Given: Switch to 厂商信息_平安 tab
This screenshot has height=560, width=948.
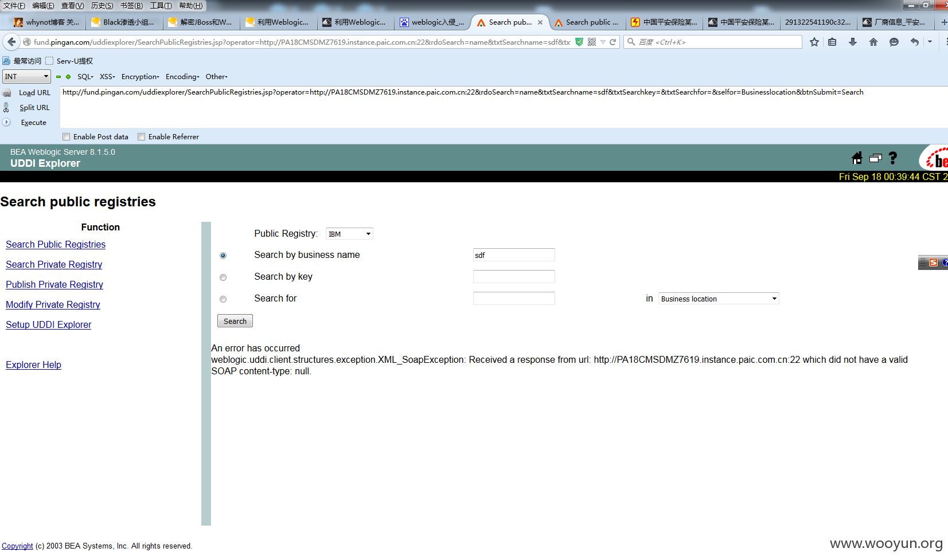Looking at the screenshot, I should (x=895, y=22).
